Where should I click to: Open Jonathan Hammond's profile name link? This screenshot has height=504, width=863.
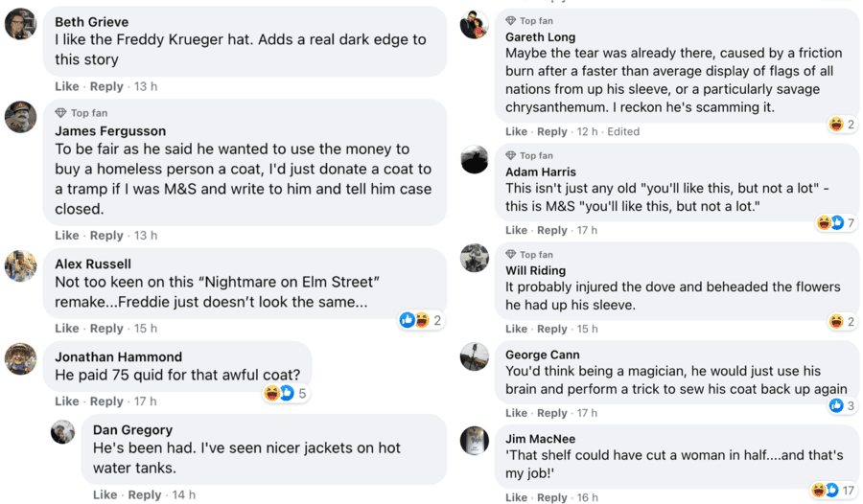coord(118,356)
